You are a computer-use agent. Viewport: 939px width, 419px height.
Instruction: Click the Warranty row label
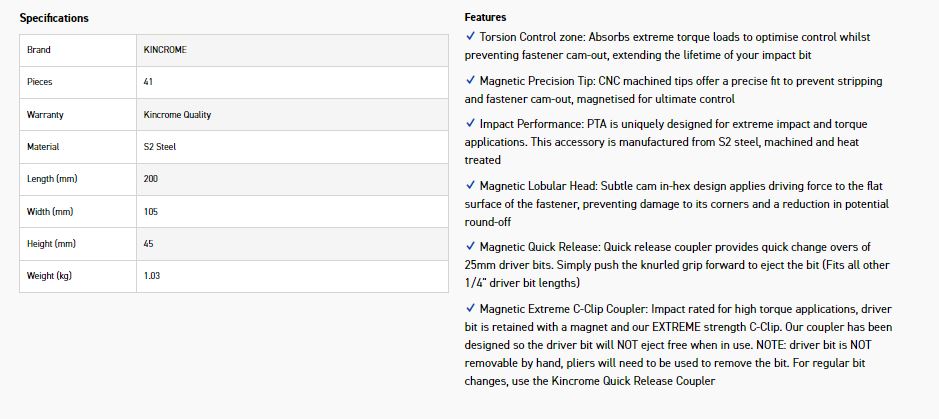[x=45, y=115]
